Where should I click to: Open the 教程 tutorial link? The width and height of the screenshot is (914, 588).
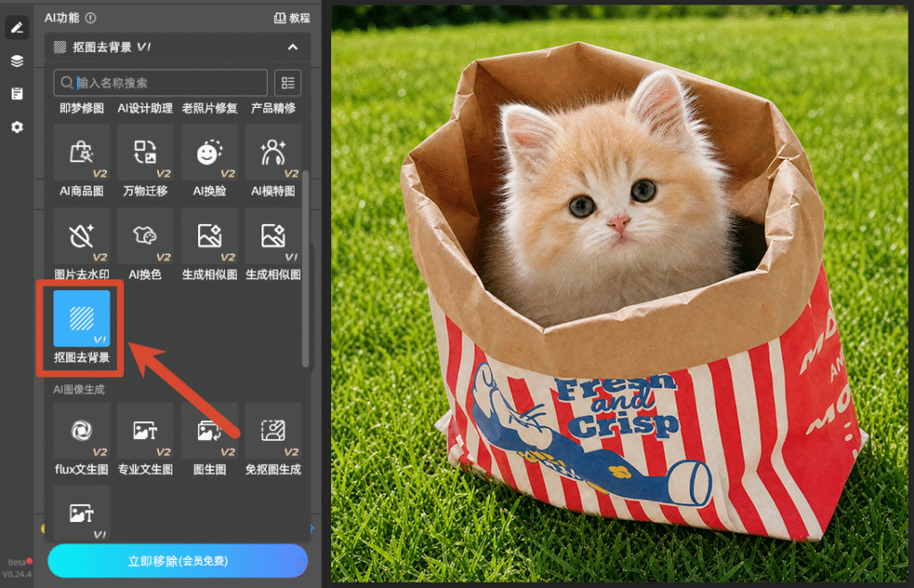tap(292, 18)
